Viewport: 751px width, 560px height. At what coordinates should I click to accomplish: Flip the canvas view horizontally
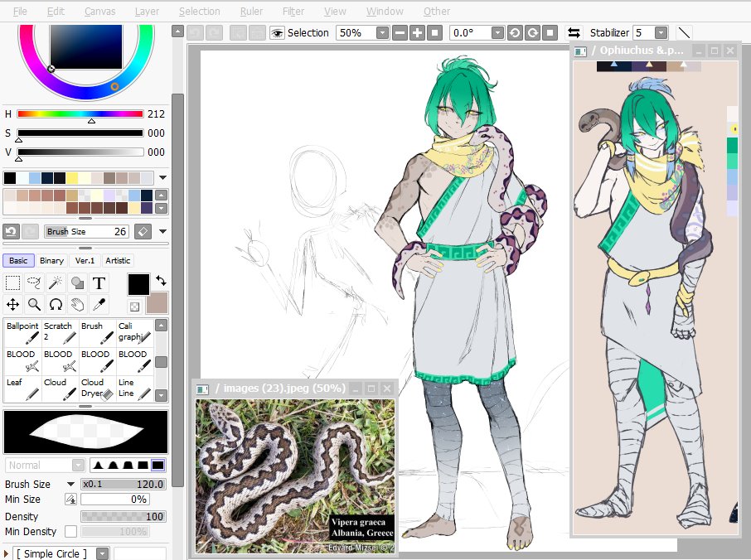(574, 33)
